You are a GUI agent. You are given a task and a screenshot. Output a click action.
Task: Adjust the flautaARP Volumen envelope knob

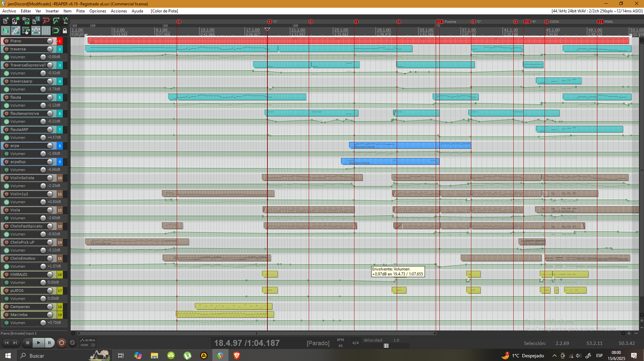pos(43,138)
